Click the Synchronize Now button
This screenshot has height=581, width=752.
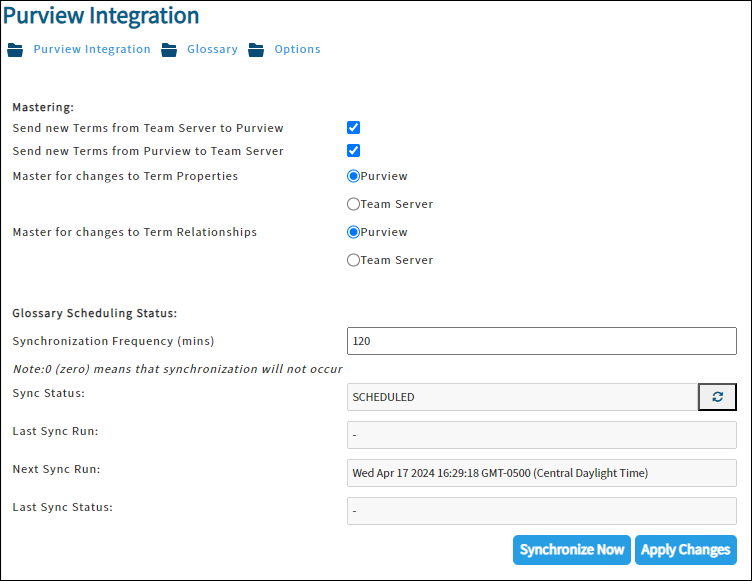pyautogui.click(x=572, y=550)
